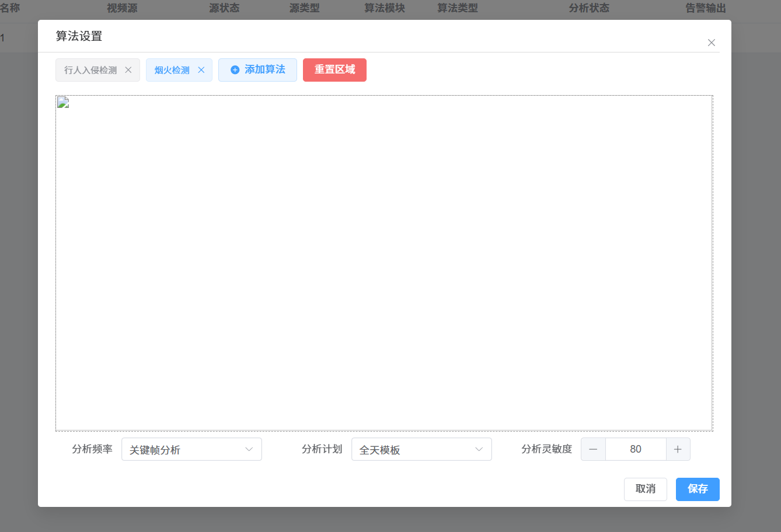The image size is (781, 532).
Task: Save the settings with the 保存 button
Action: pos(698,489)
